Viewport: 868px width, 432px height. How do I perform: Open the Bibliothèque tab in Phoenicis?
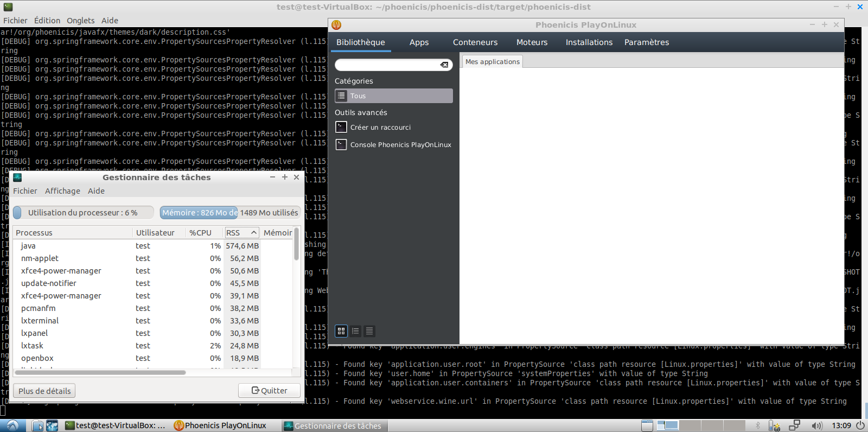click(361, 42)
